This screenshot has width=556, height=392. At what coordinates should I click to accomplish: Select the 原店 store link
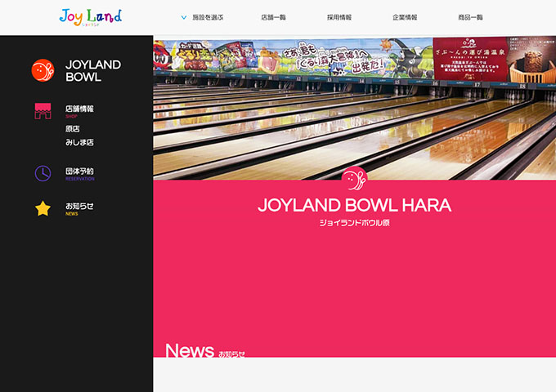(x=73, y=129)
